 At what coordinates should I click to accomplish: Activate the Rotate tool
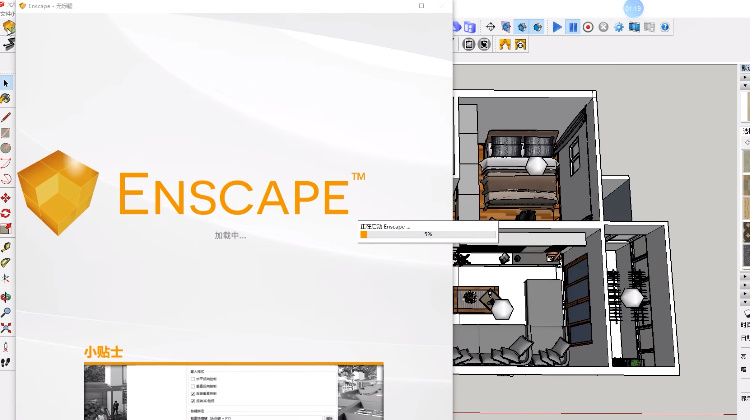pyautogui.click(x=6, y=213)
